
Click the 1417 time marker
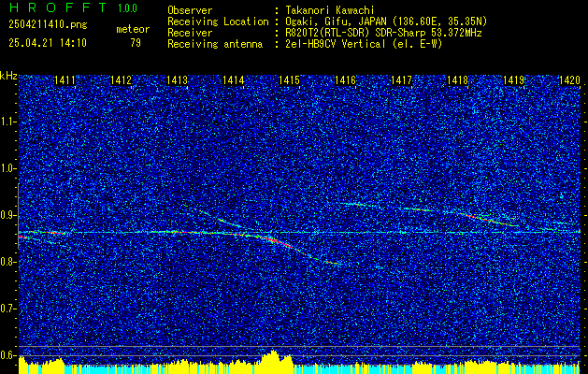[401, 80]
